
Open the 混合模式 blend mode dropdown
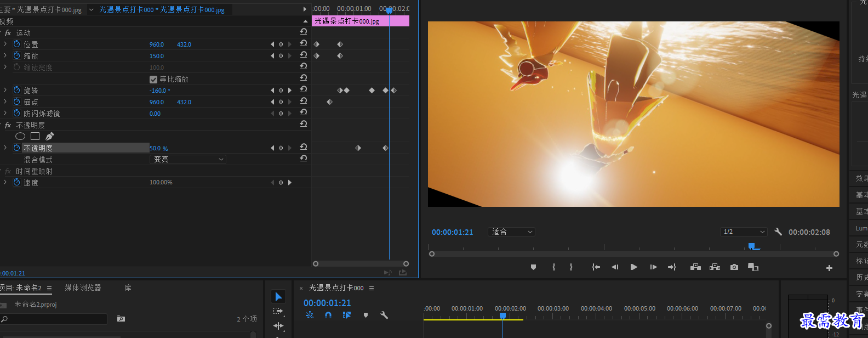point(188,159)
